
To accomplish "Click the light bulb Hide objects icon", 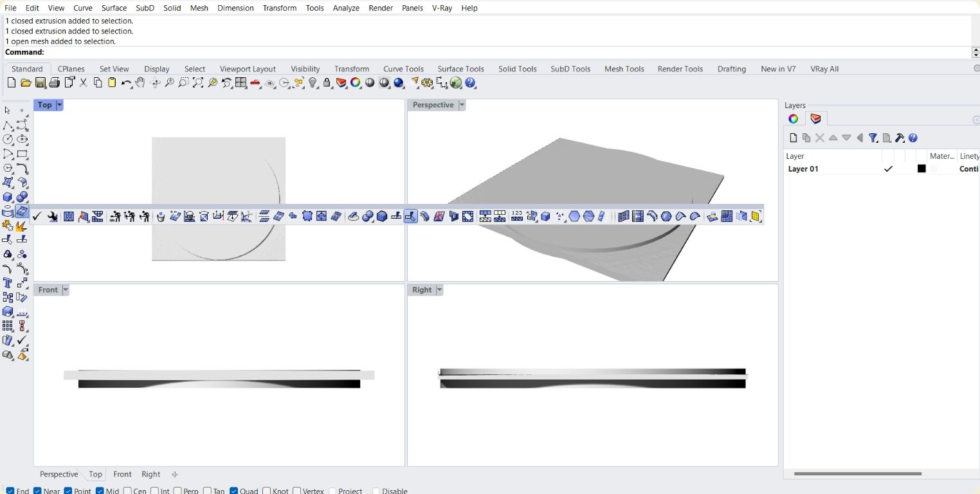I will (313, 83).
